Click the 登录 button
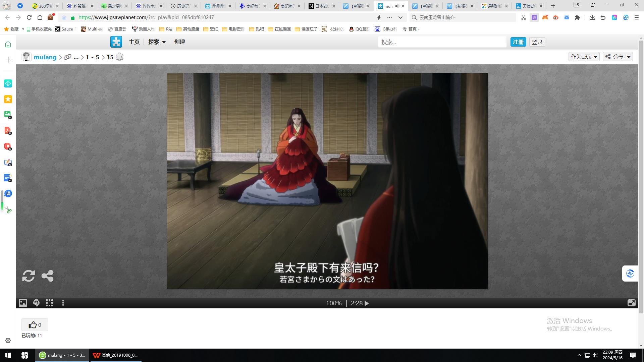The image size is (644, 362). click(x=537, y=42)
